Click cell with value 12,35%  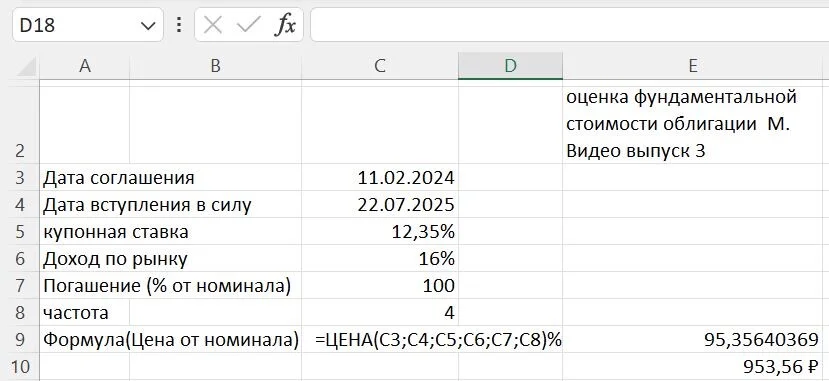pyautogui.click(x=380, y=231)
